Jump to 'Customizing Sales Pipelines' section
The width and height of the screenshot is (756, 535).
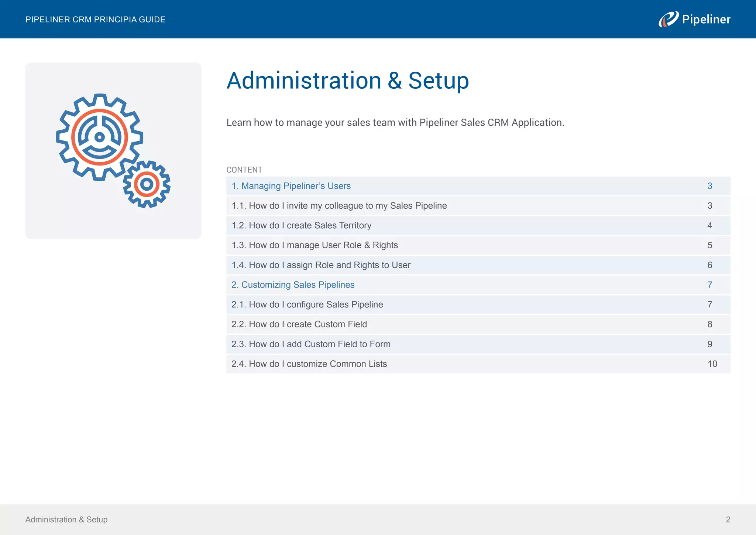point(293,285)
